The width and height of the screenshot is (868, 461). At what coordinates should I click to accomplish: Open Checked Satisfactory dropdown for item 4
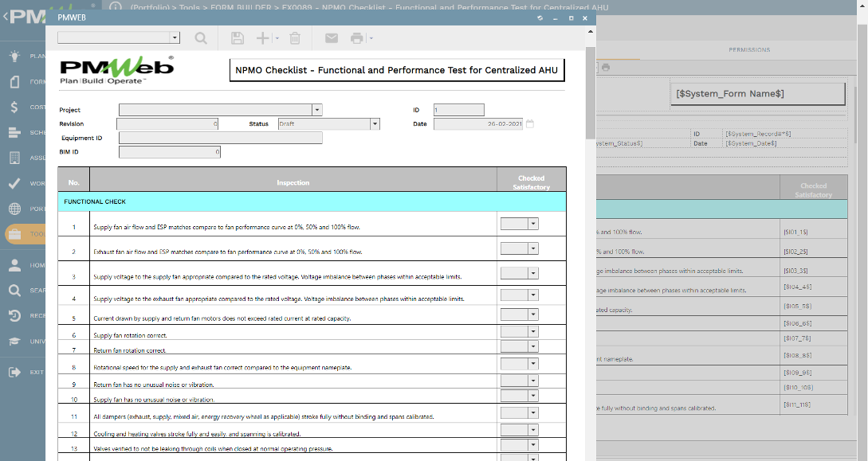point(533,295)
